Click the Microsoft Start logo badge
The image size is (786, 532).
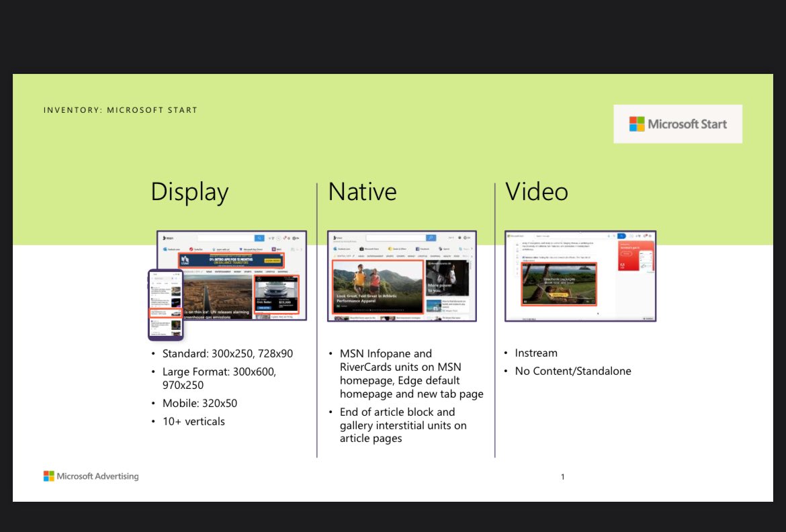(x=678, y=124)
